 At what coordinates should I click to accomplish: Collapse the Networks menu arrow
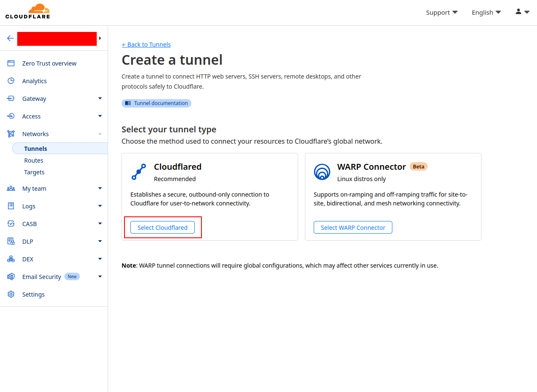click(100, 134)
